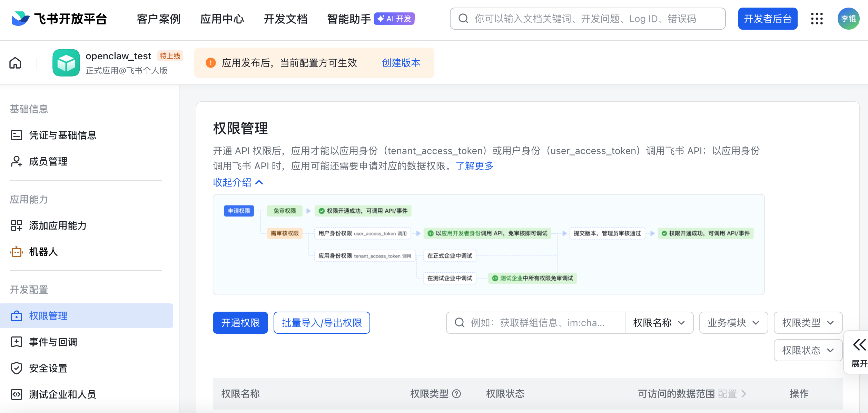Click the openclaw_test app cube icon
The width and height of the screenshot is (868, 413).
(x=66, y=63)
